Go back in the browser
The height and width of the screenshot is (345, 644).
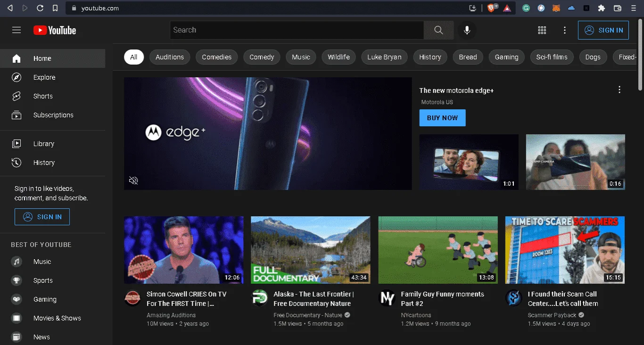10,8
